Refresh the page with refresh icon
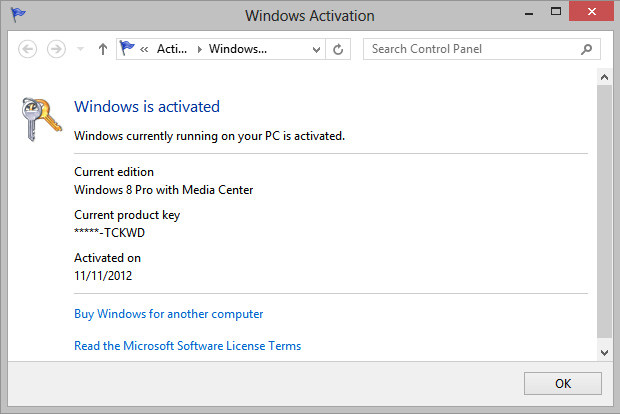This screenshot has height=414, width=620. [338, 49]
